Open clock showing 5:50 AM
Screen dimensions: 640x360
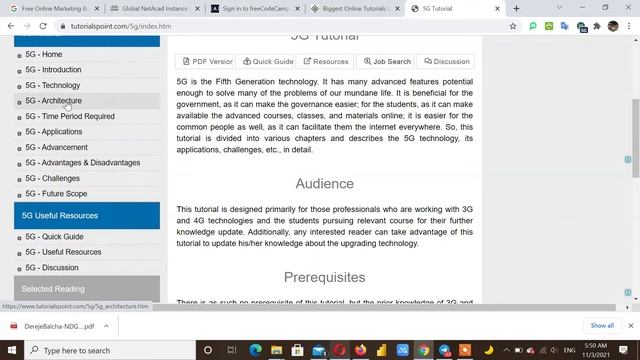click(595, 350)
